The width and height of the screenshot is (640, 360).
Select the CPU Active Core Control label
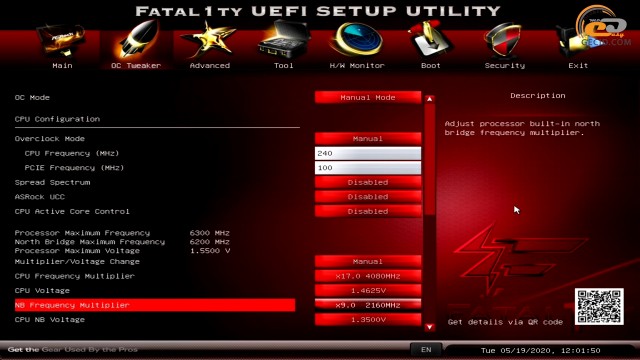[72, 211]
